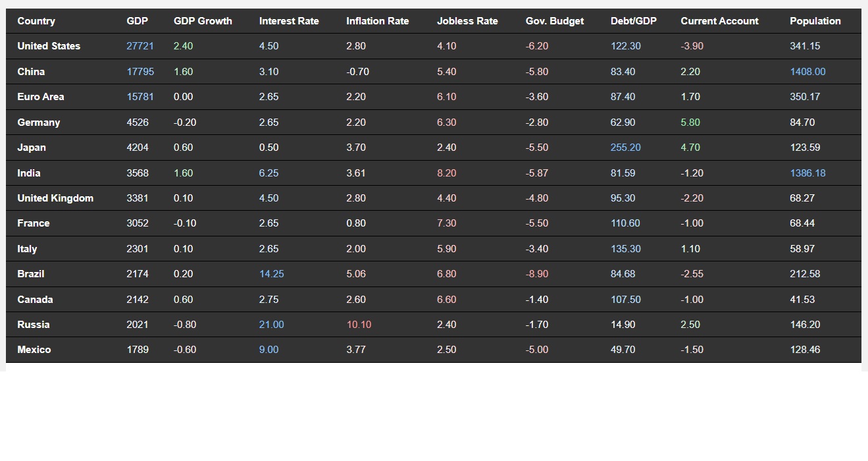Click Canada population value 41.53
The height and width of the screenshot is (461, 868).
click(802, 300)
